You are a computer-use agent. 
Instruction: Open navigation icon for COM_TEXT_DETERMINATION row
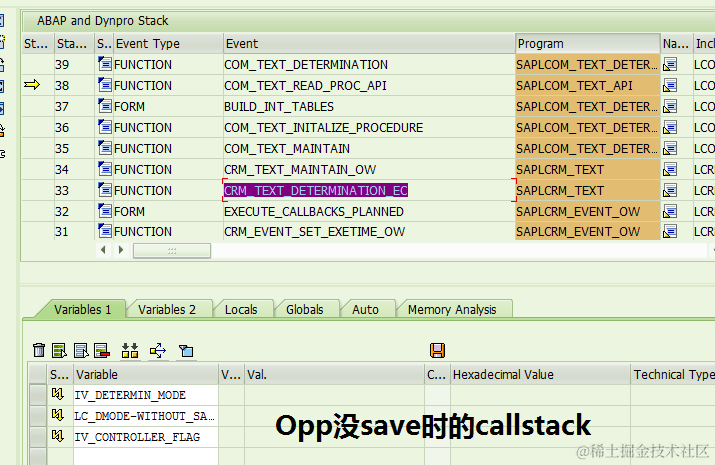pyautogui.click(x=670, y=64)
